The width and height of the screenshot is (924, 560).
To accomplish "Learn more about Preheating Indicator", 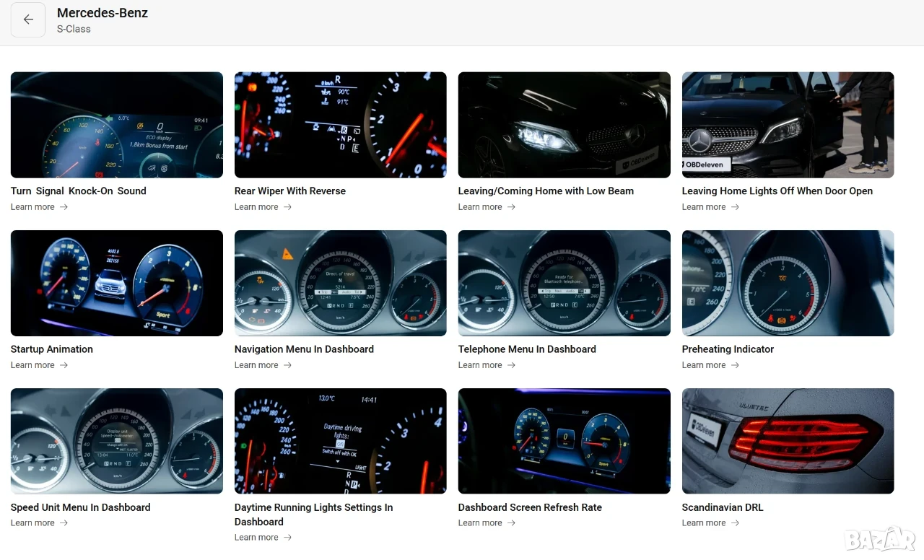I will coord(711,365).
